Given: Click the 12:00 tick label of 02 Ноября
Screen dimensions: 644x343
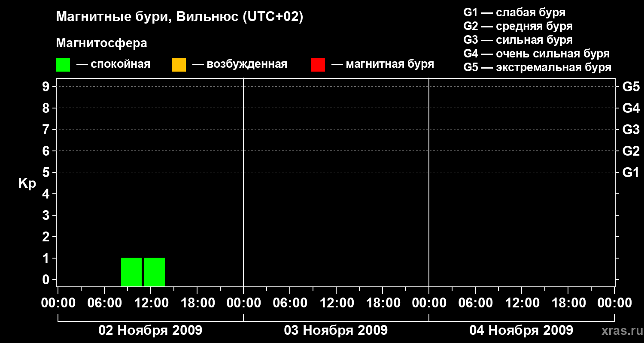Looking at the screenshot, I should 151,303.
